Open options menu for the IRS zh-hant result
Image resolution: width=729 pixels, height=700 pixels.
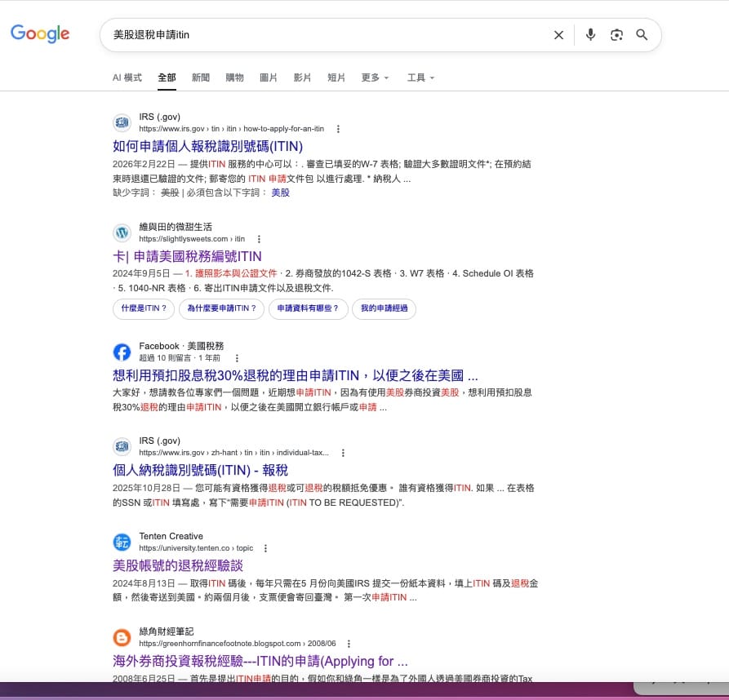pos(343,453)
